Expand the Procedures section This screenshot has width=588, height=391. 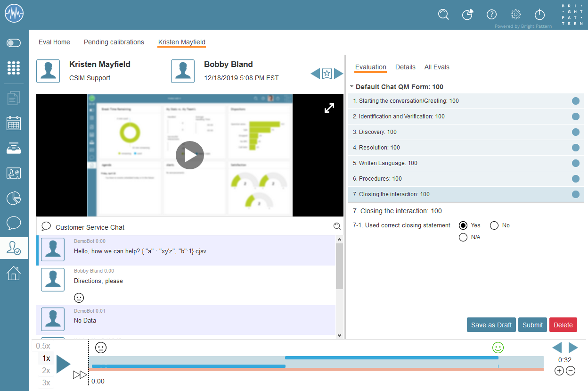466,179
